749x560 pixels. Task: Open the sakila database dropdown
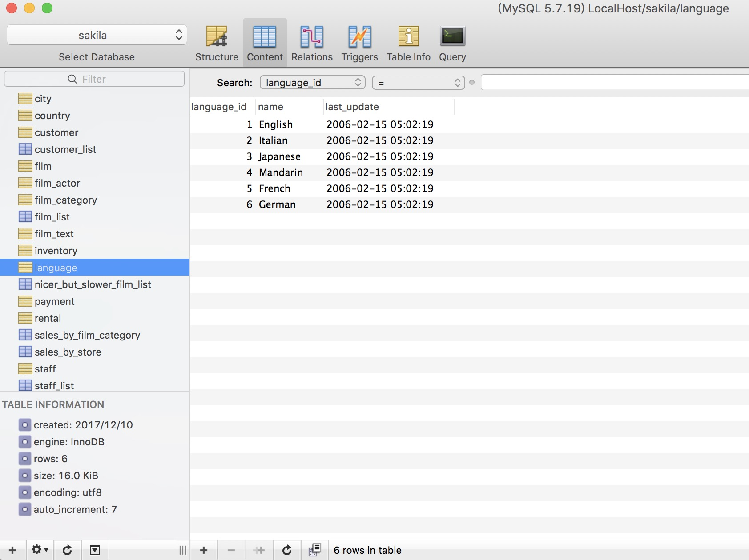[97, 35]
